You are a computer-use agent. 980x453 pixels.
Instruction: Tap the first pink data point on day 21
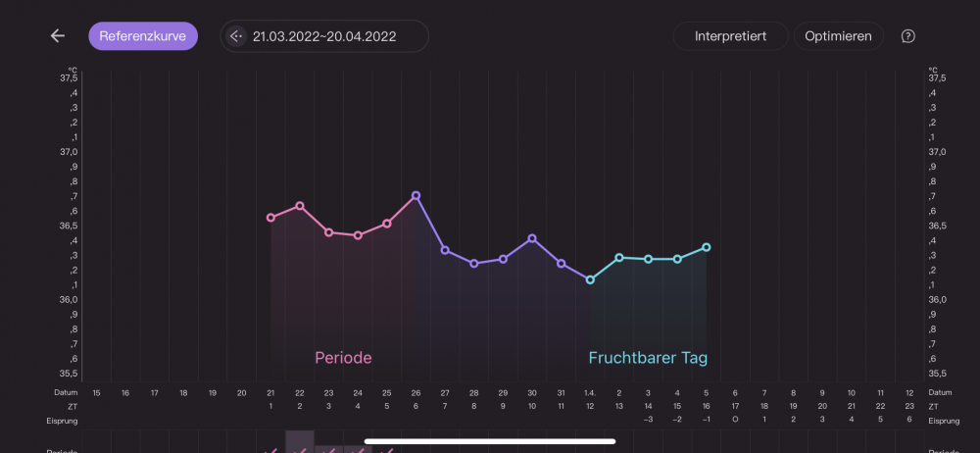click(270, 218)
